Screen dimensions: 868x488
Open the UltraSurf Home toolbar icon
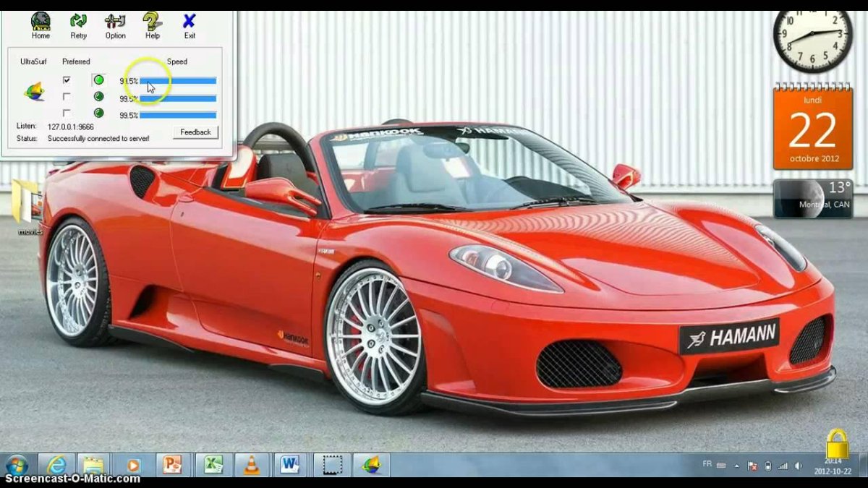coord(41,25)
